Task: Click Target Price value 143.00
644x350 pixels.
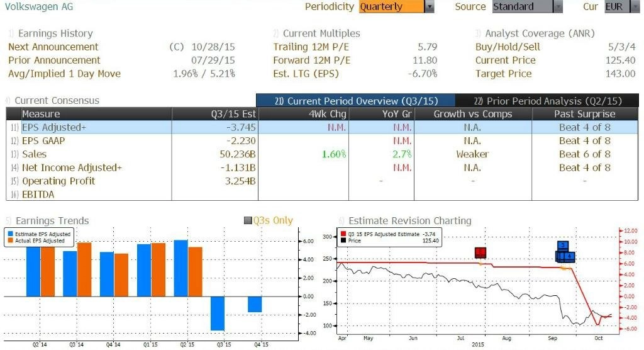Action: tap(621, 74)
